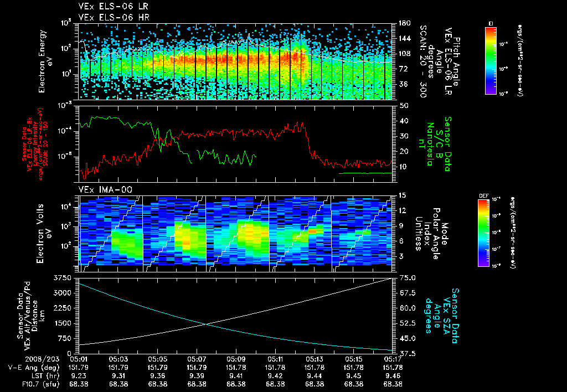Click the 12 polar angle index tick
Viewport: 567px width, 392px height.
click(x=403, y=210)
